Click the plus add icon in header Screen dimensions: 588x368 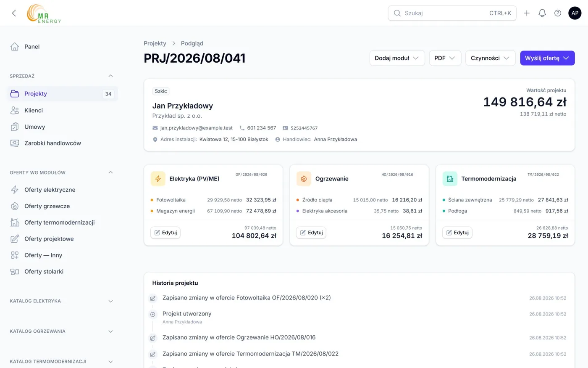point(527,13)
